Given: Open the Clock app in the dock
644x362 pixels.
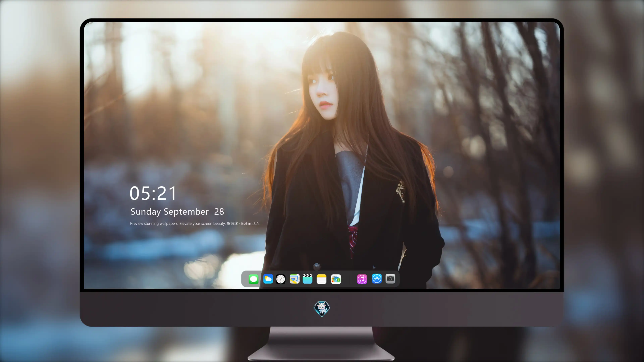Looking at the screenshot, I should (281, 279).
